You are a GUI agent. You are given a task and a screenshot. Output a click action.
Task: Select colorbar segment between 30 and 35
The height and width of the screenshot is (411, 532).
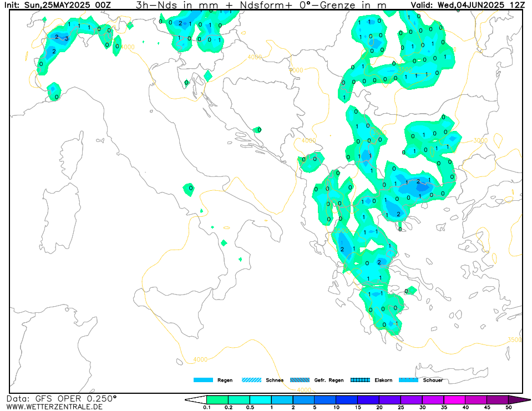click(x=433, y=399)
